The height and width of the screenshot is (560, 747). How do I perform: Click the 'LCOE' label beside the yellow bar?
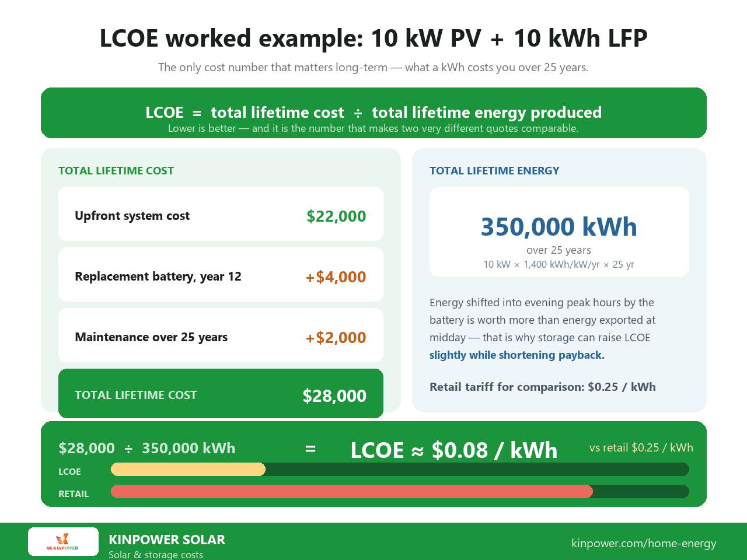(69, 471)
